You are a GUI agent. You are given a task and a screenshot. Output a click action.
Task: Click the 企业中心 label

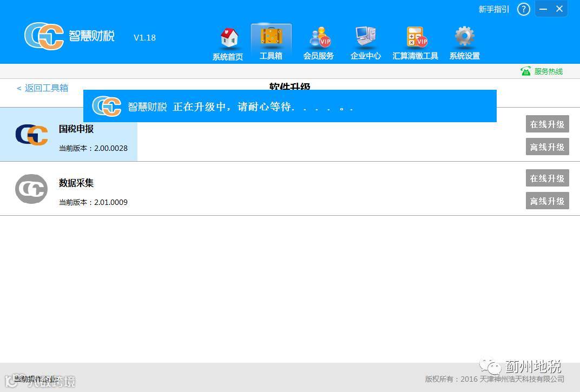[365, 56]
